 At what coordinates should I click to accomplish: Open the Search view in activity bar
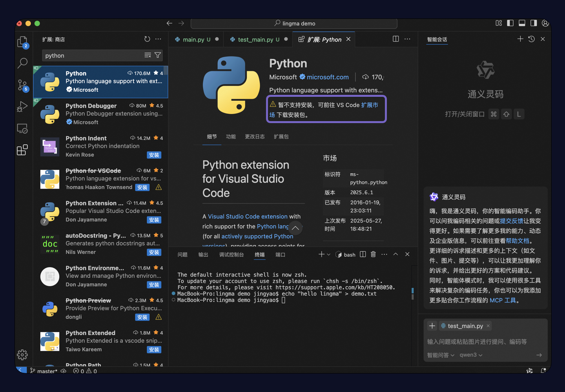pyautogui.click(x=22, y=63)
